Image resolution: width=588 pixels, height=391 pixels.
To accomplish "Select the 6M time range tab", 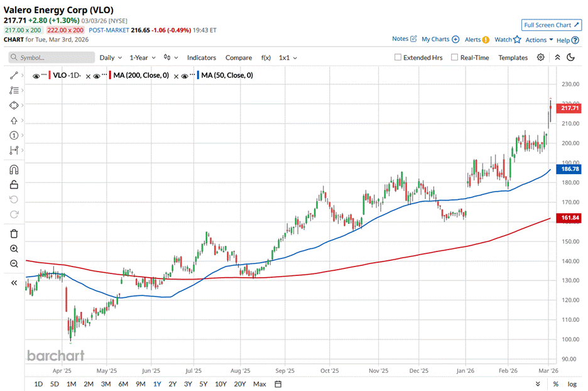I will [x=123, y=383].
